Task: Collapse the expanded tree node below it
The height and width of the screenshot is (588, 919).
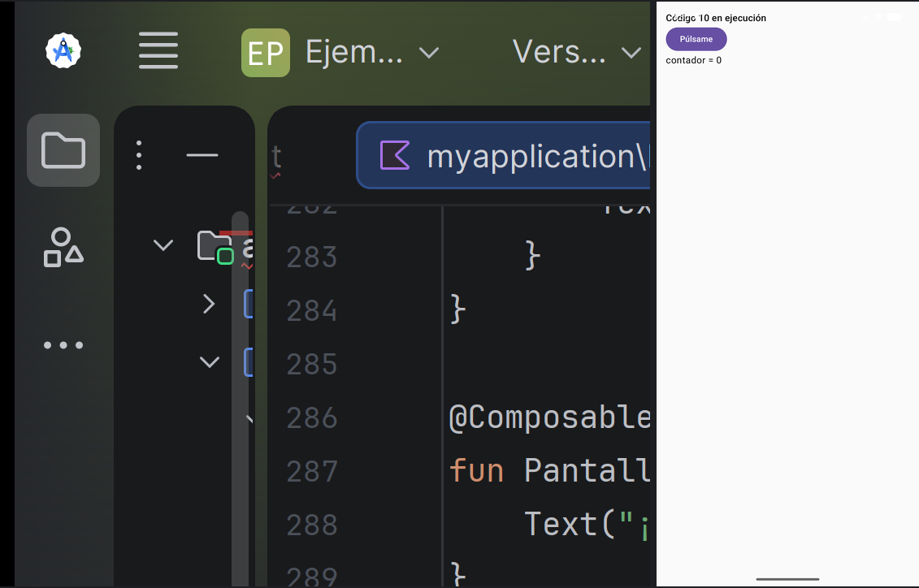Action: click(x=210, y=362)
